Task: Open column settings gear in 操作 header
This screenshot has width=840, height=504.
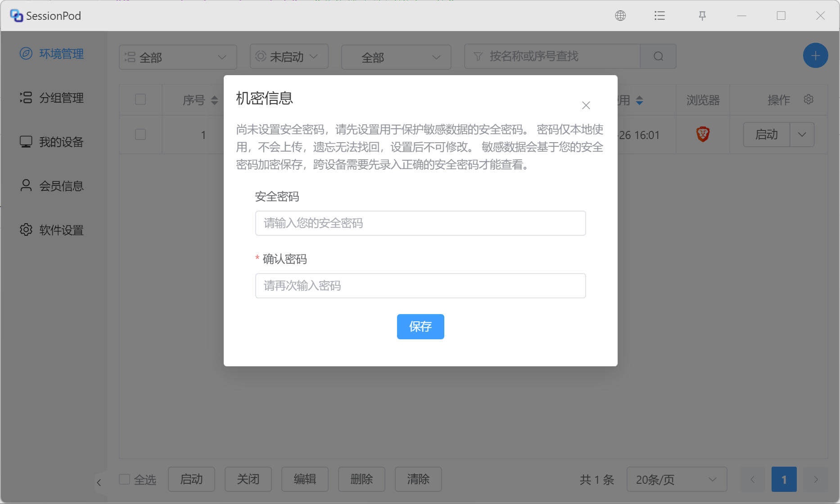Action: pos(808,99)
